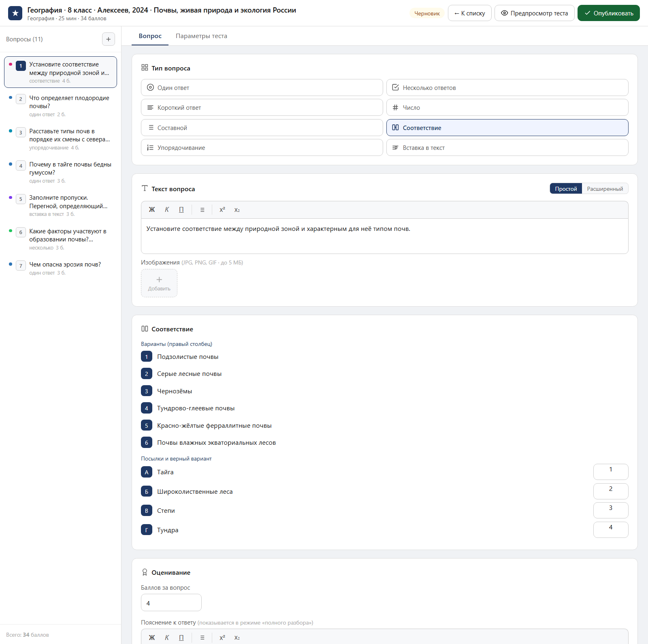Toggle bold formatting in question text editor
The height and width of the screenshot is (644, 648).
pos(152,210)
